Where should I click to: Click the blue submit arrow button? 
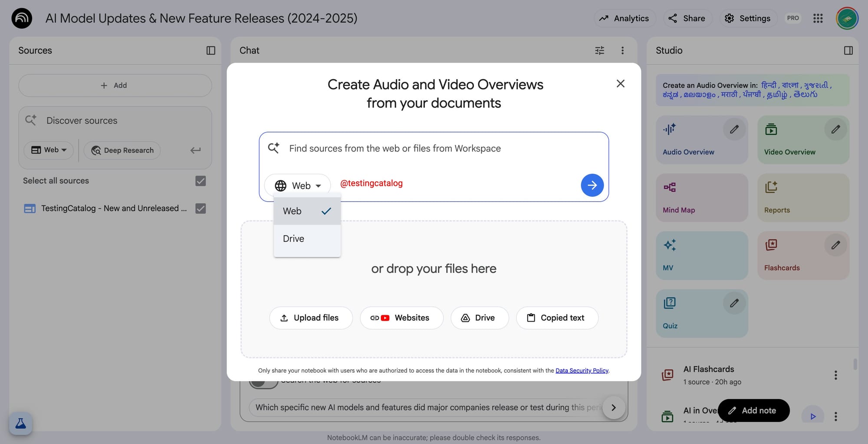[x=592, y=186]
